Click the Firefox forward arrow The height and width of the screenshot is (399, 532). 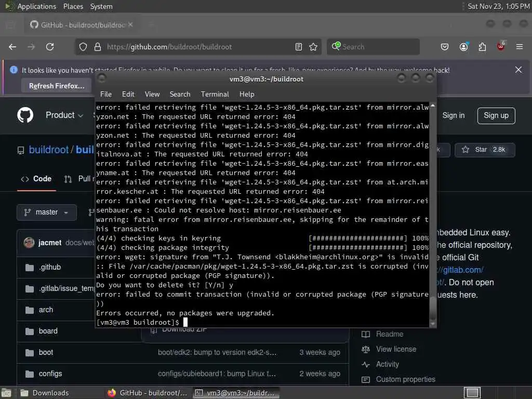coord(31,47)
